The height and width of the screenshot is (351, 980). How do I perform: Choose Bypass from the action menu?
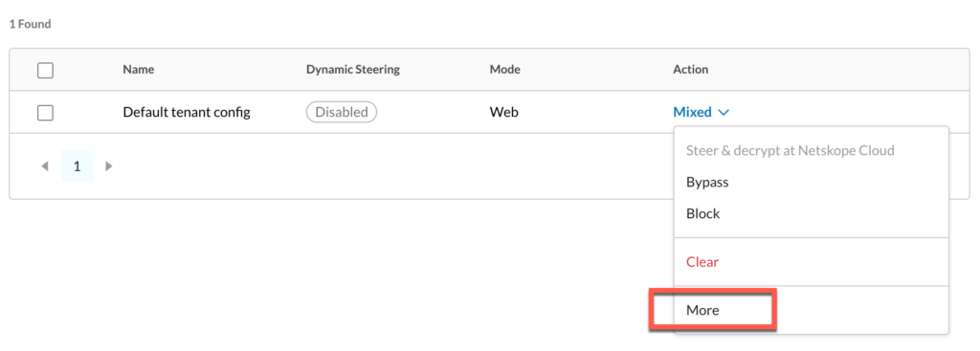tap(707, 183)
